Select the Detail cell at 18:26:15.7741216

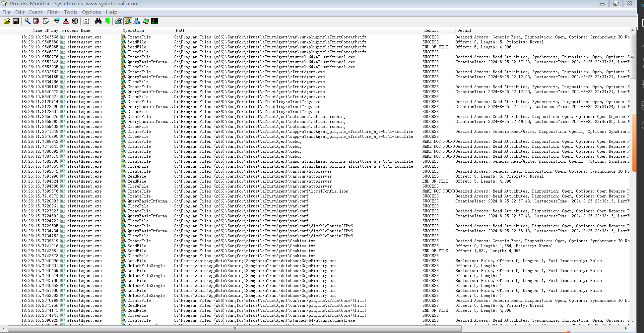[504, 246]
